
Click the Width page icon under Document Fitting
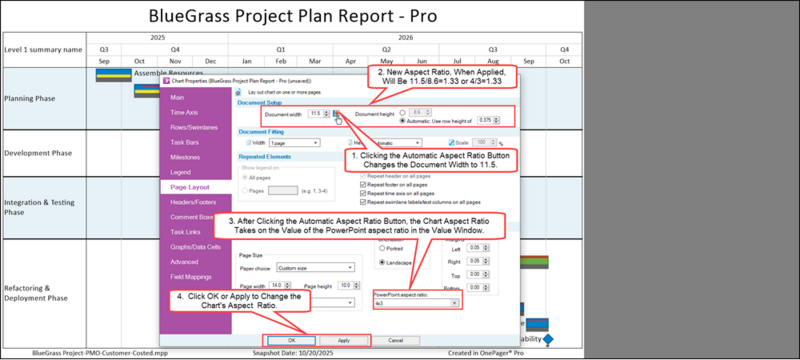click(248, 143)
